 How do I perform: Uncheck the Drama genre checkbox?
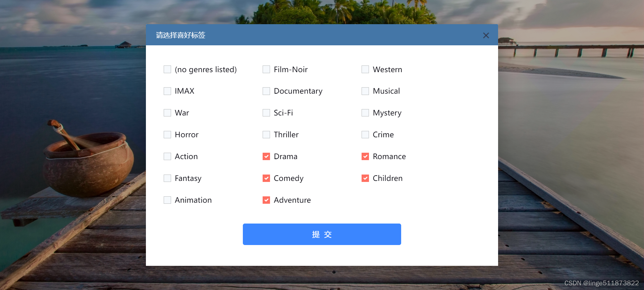[x=266, y=156]
